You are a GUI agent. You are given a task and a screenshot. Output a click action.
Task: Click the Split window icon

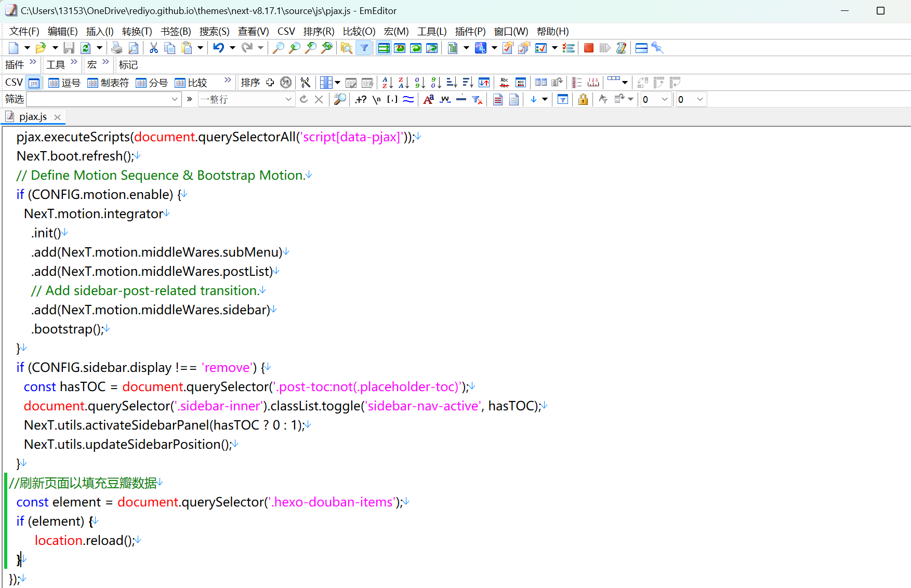click(x=642, y=48)
